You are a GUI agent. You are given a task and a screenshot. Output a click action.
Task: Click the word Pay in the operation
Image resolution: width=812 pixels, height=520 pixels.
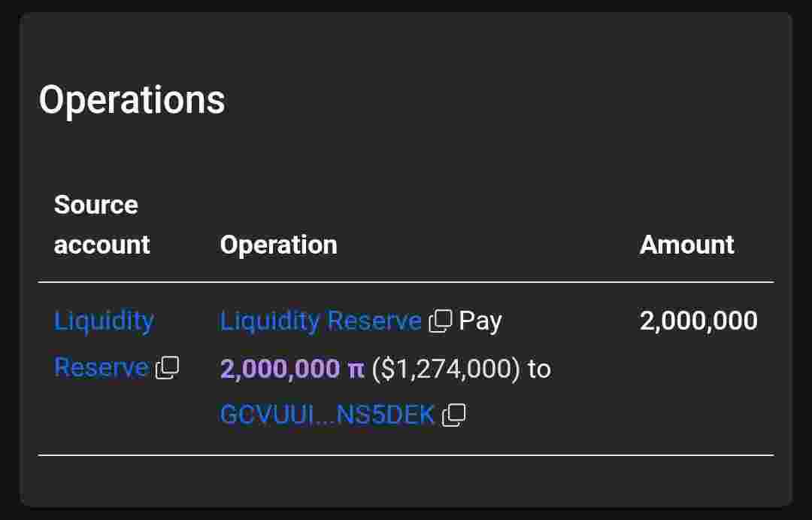tap(480, 321)
